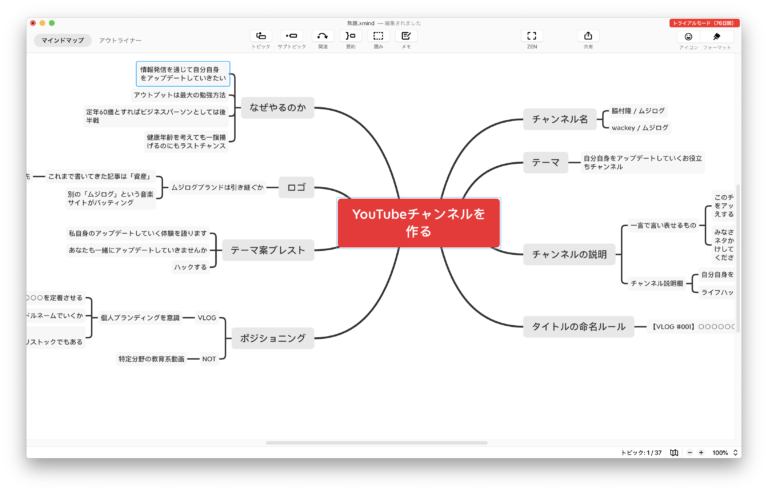Viewport: 768px width, 493px height.
Task: Select the 囲み (Boundary) tool
Action: [378, 36]
